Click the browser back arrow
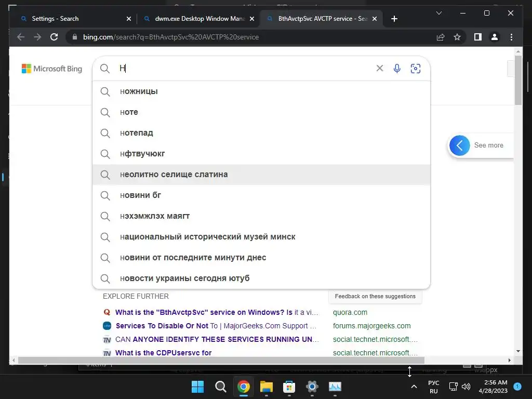This screenshot has width=532, height=399. [x=21, y=37]
